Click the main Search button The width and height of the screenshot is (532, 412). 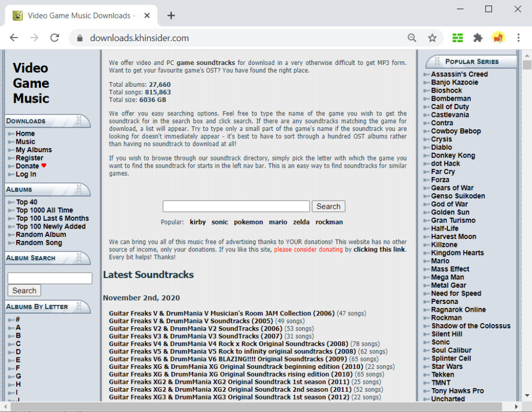coord(328,206)
